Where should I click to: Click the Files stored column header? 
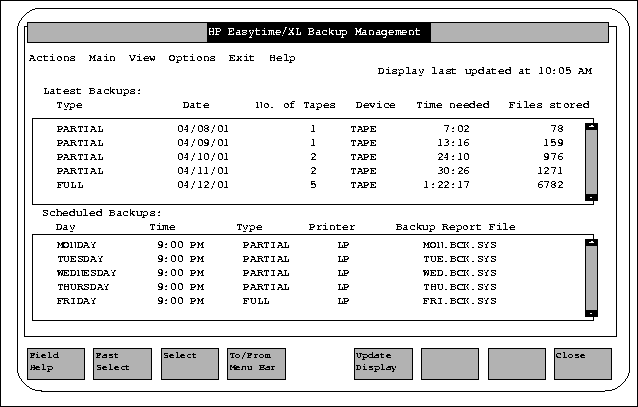click(x=548, y=105)
